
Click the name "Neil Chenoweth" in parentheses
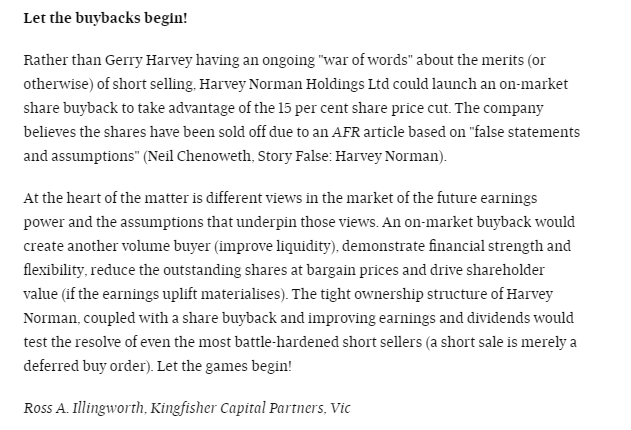(199, 156)
